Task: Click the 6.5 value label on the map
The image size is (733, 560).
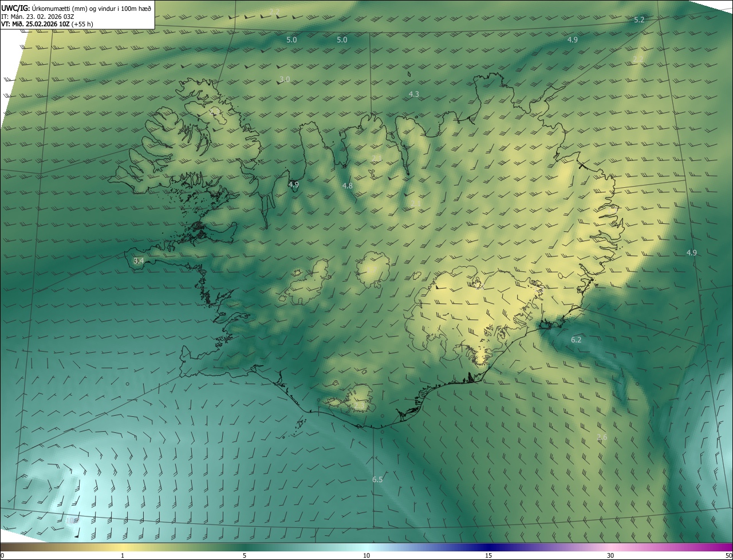Action: pyautogui.click(x=377, y=479)
